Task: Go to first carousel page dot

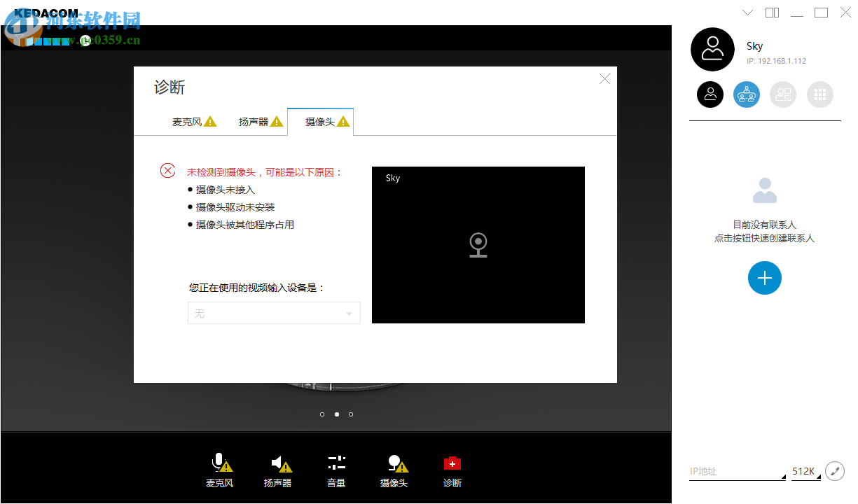Action: pyautogui.click(x=322, y=414)
